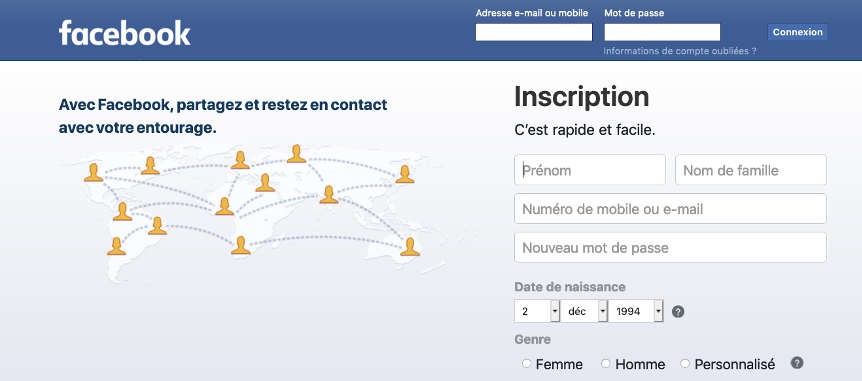Click the help icon next to Personnalisé
Viewport: 862px width, 381px height.
pos(797,363)
